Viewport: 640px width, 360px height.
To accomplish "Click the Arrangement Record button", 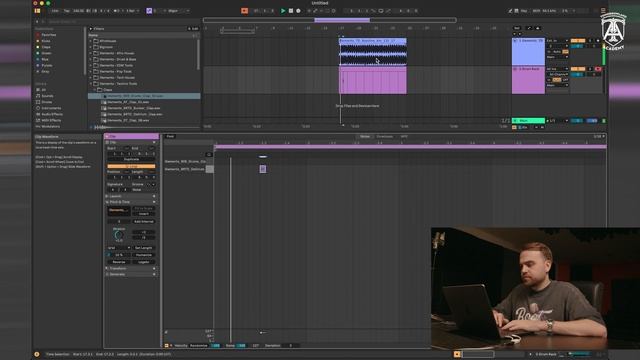I will (298, 11).
